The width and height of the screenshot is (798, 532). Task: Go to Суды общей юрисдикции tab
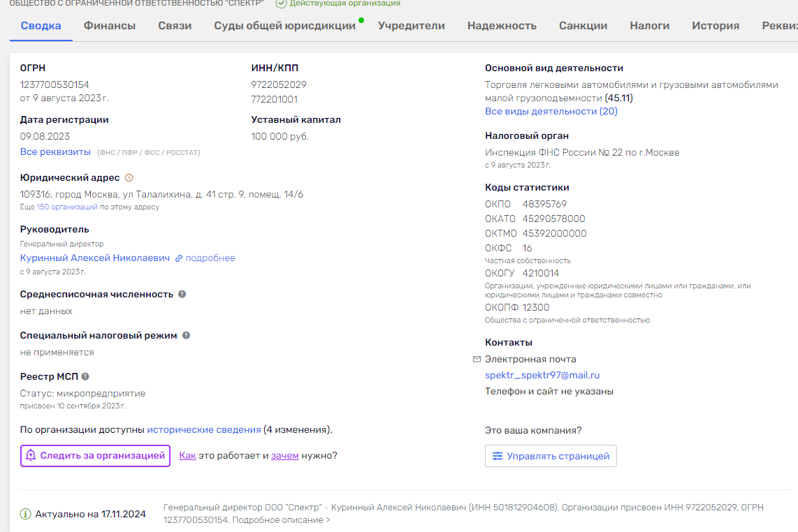pos(284,25)
